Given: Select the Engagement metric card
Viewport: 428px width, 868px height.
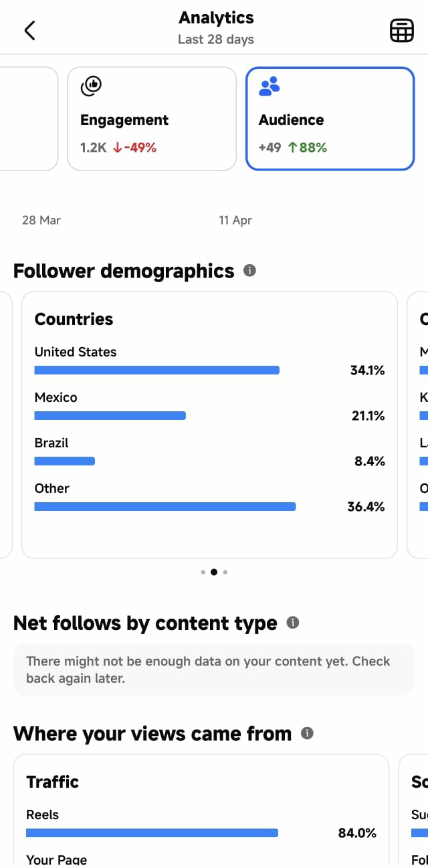Looking at the screenshot, I should [x=152, y=119].
